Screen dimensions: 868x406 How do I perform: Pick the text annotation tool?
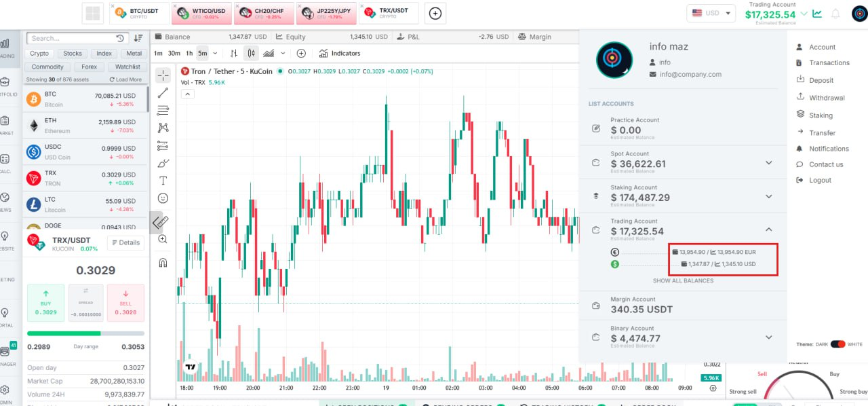click(x=163, y=181)
